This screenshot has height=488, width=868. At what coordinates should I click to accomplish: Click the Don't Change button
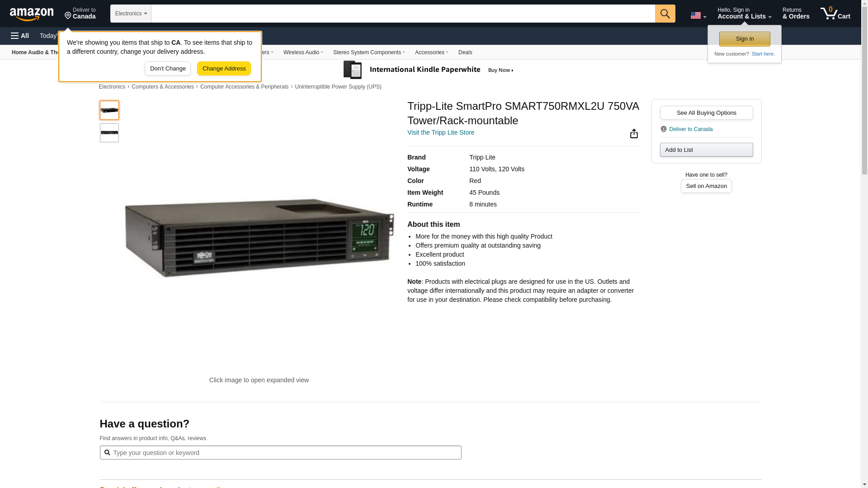click(168, 69)
